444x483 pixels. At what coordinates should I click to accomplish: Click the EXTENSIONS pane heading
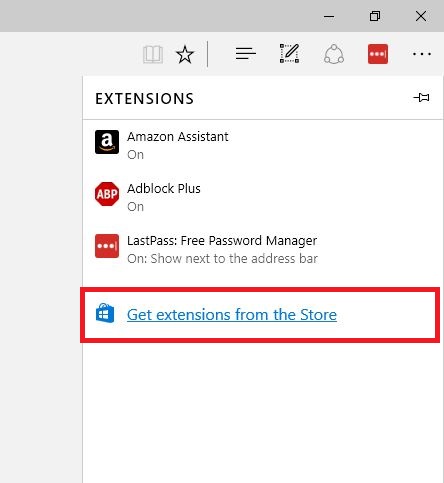(x=144, y=99)
